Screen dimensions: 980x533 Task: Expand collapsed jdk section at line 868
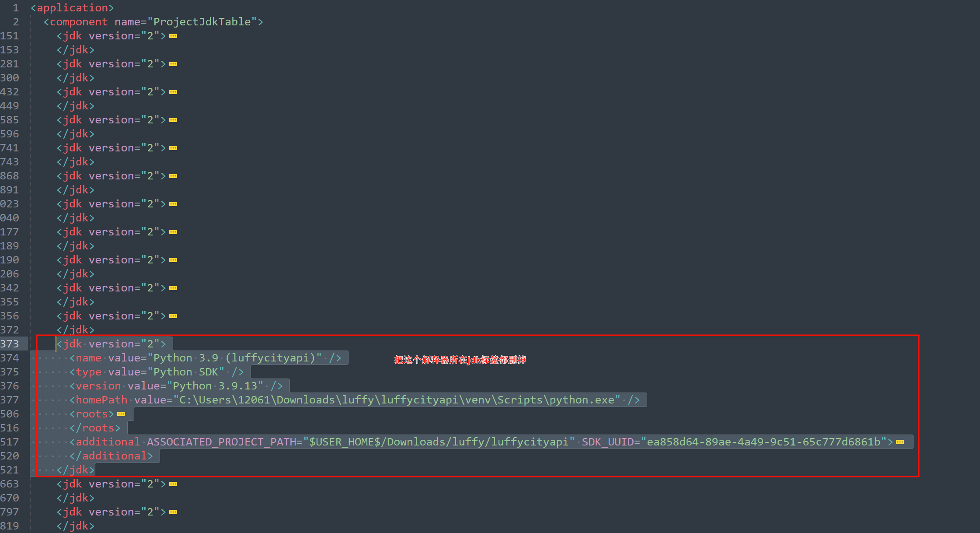pyautogui.click(x=173, y=176)
